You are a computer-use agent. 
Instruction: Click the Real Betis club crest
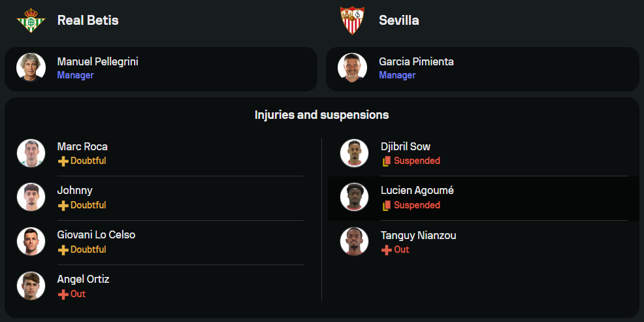pyautogui.click(x=31, y=20)
